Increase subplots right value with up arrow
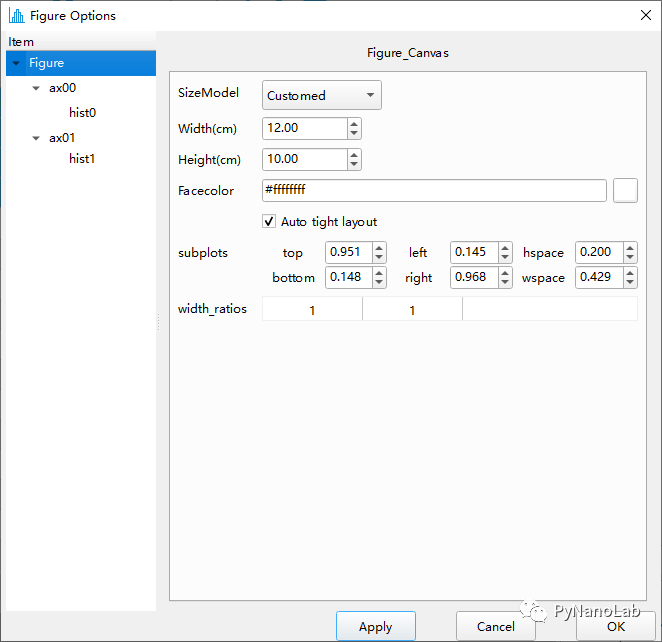Screen dimensions: 662x642 point(505,272)
